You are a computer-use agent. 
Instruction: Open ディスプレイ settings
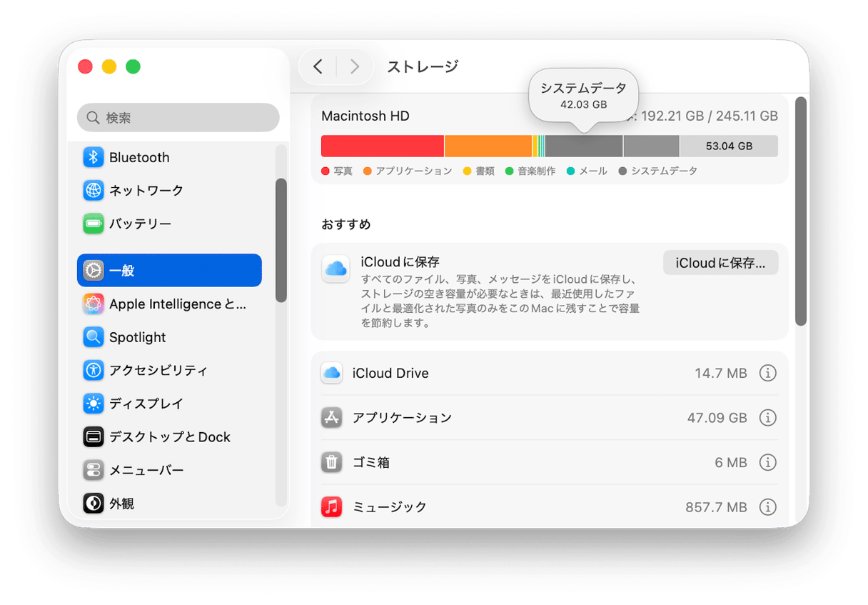[x=169, y=404]
